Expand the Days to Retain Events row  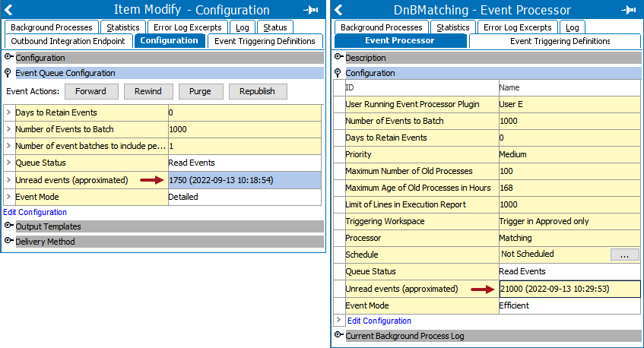pos(8,112)
